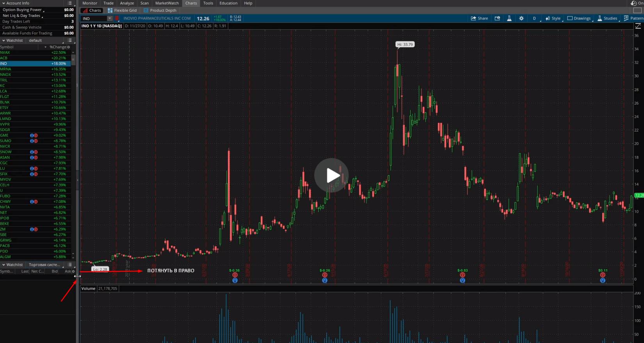Screen dimensions: 644x343
Task: Click the red symbol link color box
Action: tap(117, 18)
